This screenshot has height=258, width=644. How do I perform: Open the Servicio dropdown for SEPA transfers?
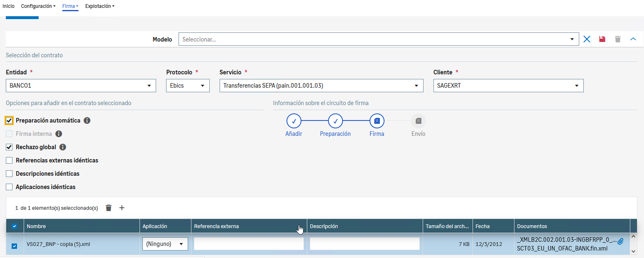click(321, 86)
